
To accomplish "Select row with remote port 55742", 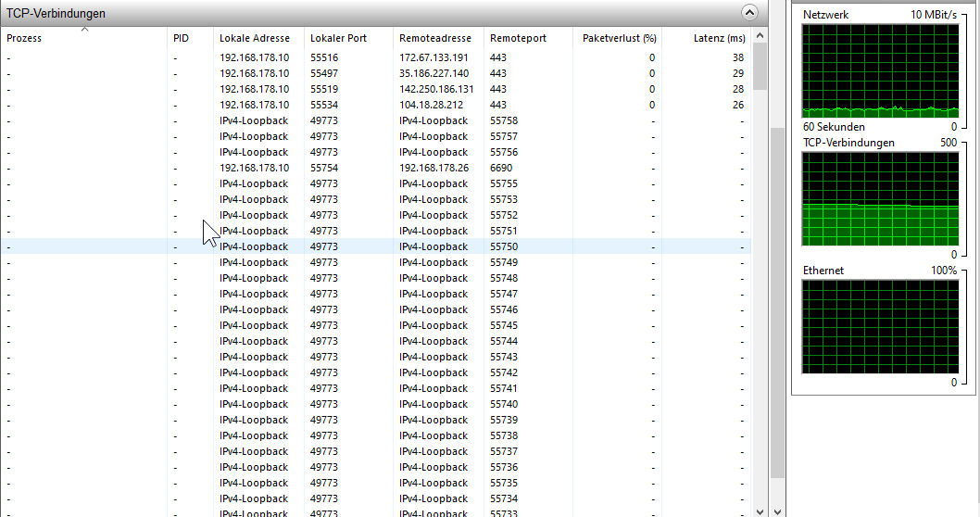I will point(376,372).
